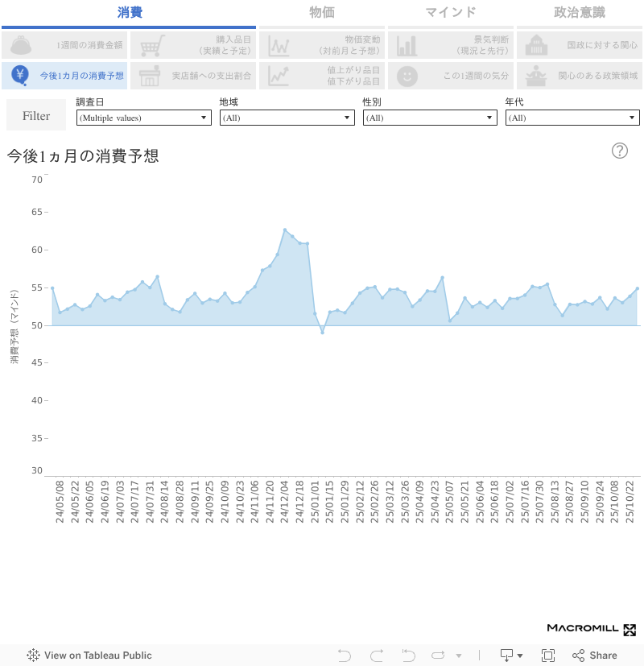This screenshot has height=666, width=644.
Task: Click the Undo toolbar icon
Action: point(345,656)
